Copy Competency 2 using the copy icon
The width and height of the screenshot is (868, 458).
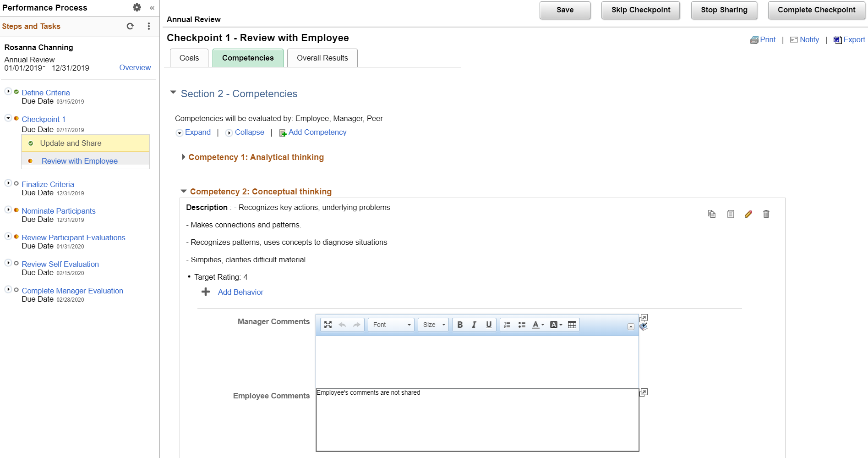point(712,214)
